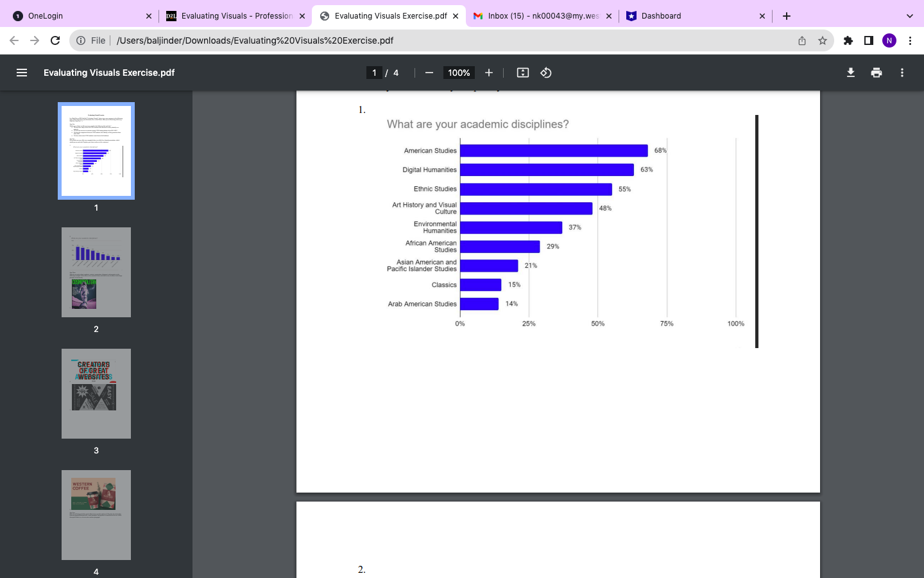Open the Chrome three-dot menu
This screenshot has height=578, width=924.
(x=910, y=40)
